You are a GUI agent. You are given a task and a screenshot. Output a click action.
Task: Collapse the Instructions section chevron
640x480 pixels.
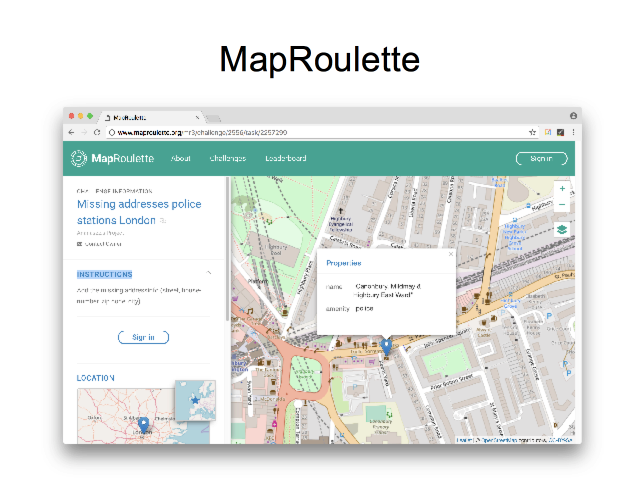pyautogui.click(x=209, y=272)
